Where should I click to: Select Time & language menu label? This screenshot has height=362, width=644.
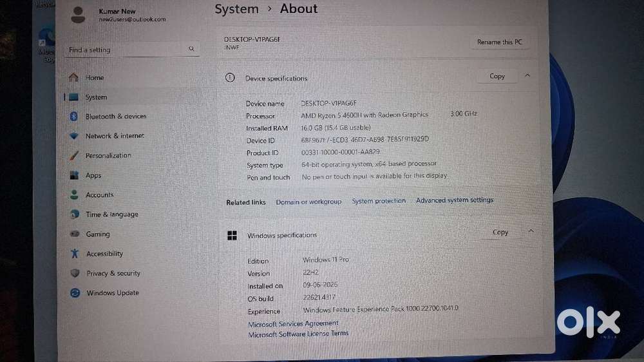pos(112,214)
